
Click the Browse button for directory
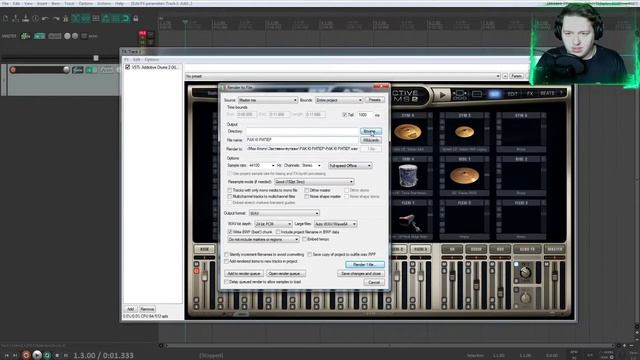371,131
